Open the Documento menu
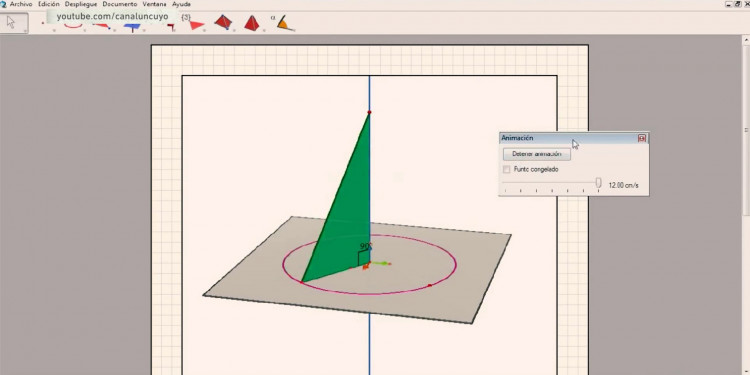750x375 pixels. (x=120, y=4)
